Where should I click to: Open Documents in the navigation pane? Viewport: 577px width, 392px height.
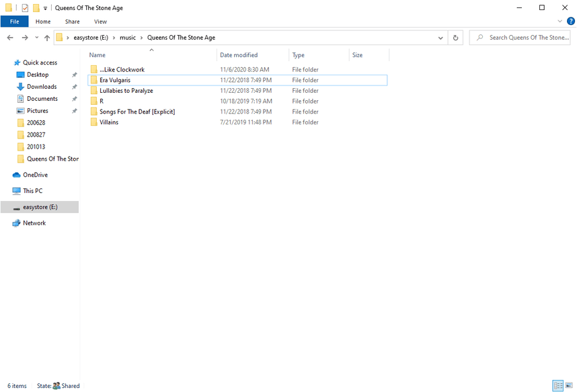coord(42,99)
